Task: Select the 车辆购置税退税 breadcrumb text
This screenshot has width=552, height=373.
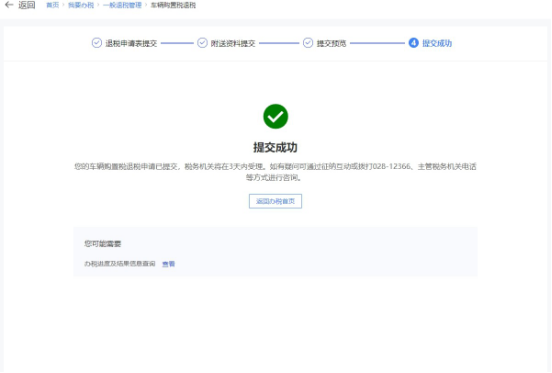Action: pos(173,5)
